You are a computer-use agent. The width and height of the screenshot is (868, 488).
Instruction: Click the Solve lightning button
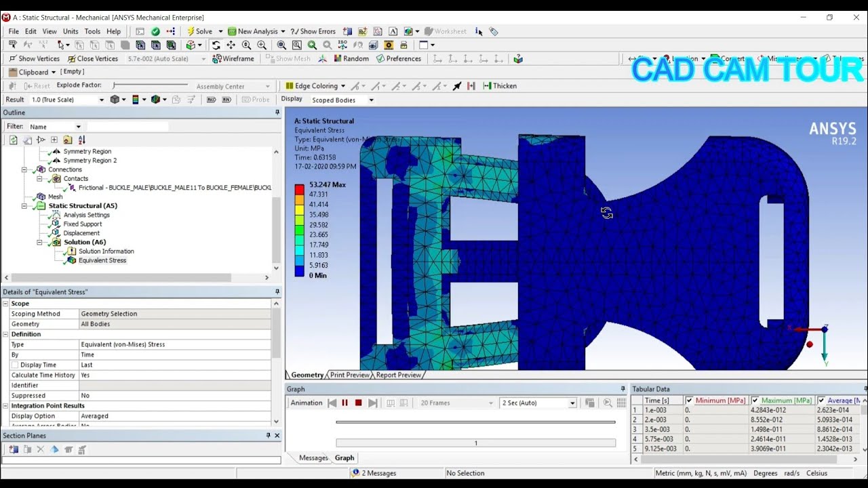coord(199,31)
